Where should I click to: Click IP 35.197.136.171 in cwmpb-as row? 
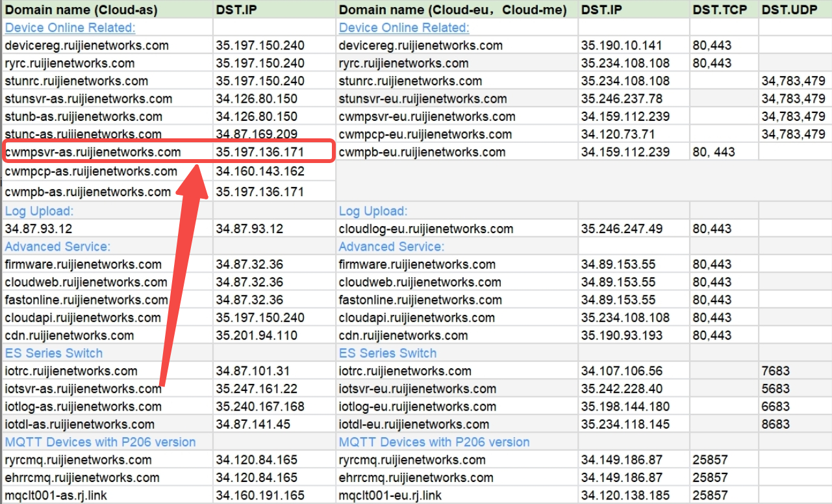click(x=274, y=192)
